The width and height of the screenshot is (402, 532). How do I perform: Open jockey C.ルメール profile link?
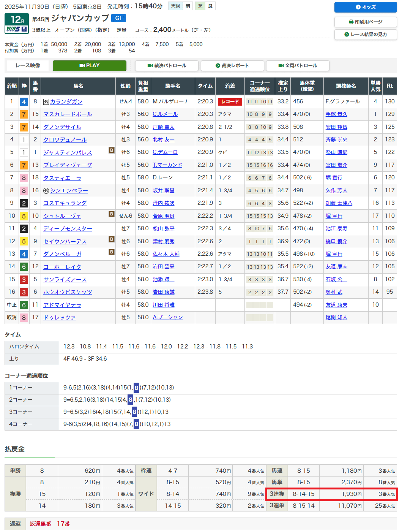coord(165,114)
